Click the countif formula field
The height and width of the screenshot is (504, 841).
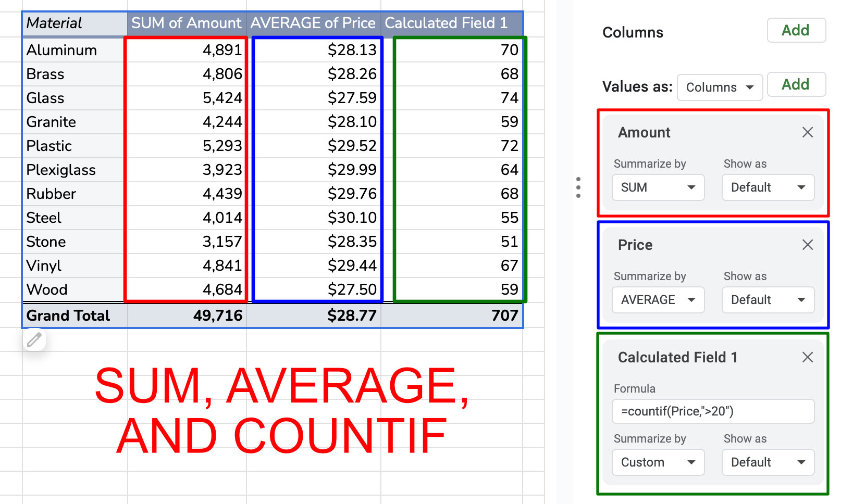click(x=713, y=411)
